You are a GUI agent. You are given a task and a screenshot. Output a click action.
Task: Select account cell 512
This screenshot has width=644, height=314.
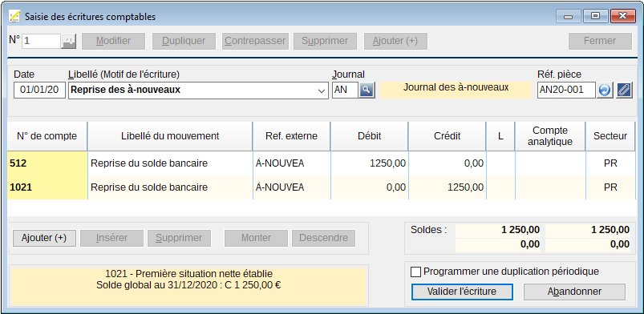47,163
